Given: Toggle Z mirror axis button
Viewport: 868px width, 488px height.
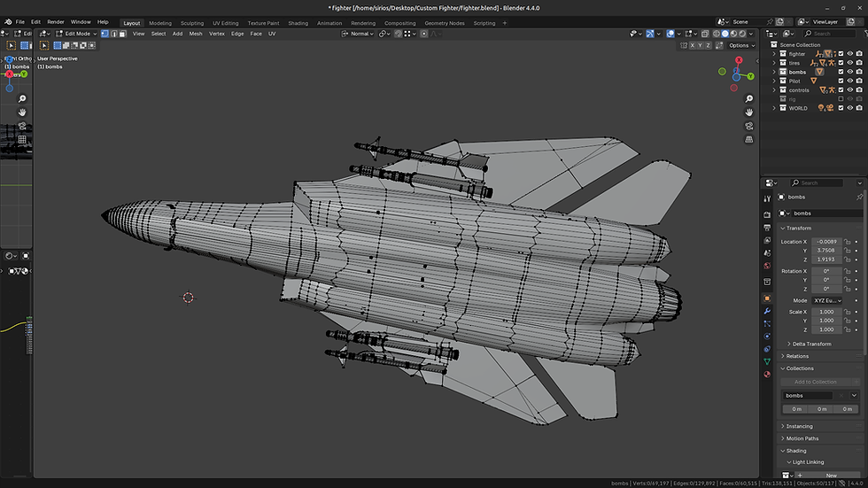Looking at the screenshot, I should [708, 45].
